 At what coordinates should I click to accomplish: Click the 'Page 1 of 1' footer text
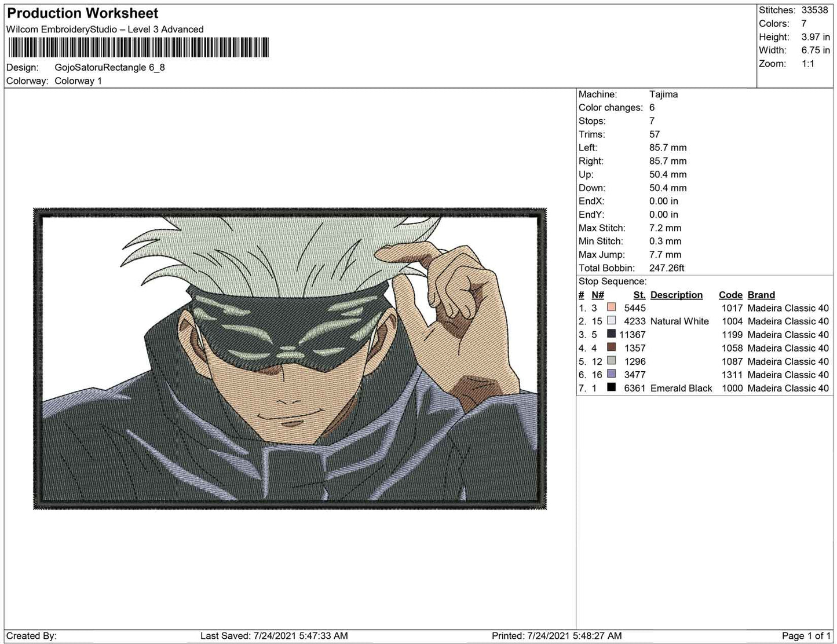coord(806,636)
